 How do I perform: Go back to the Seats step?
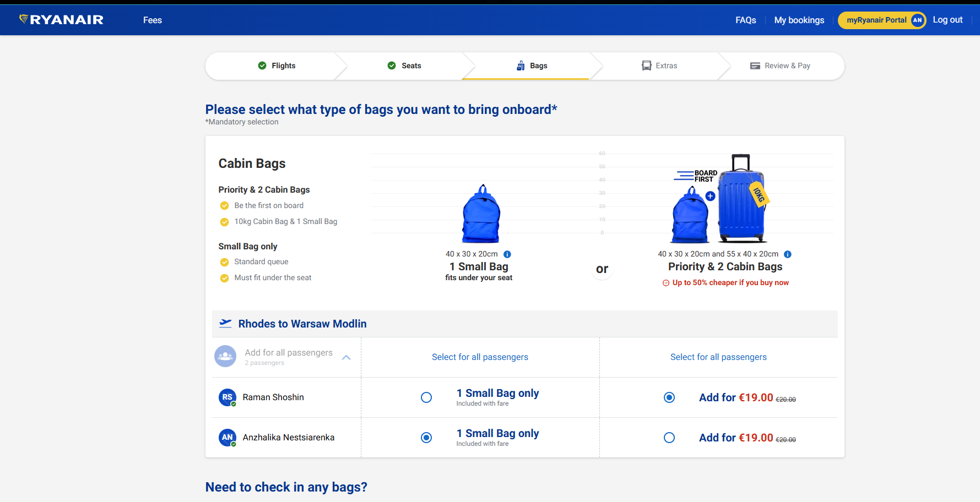[x=404, y=66]
